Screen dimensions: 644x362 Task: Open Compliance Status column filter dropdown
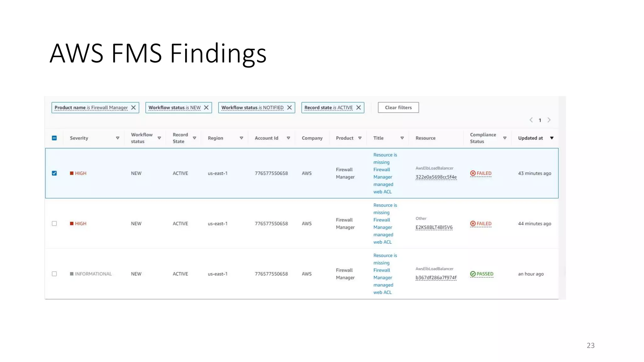pyautogui.click(x=505, y=138)
